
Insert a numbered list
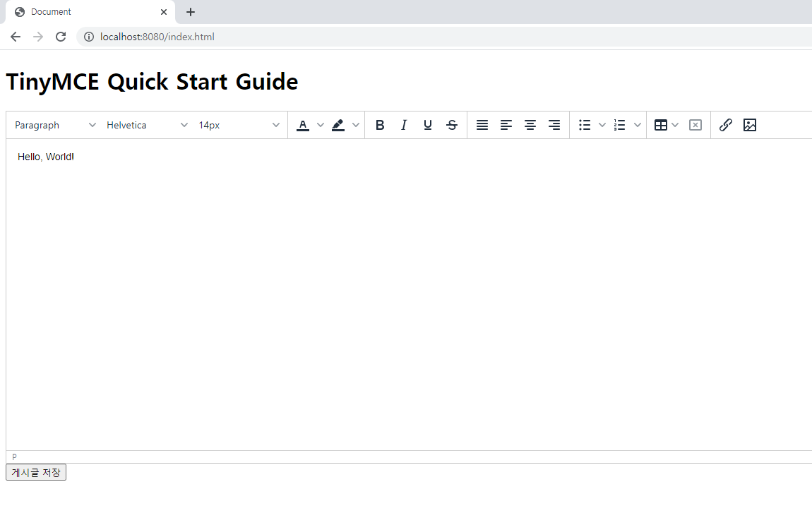click(x=620, y=125)
